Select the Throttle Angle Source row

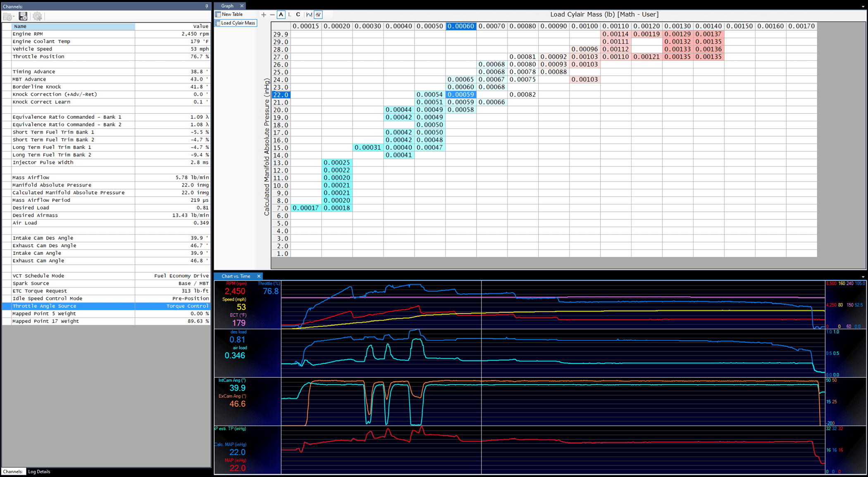tap(107, 306)
